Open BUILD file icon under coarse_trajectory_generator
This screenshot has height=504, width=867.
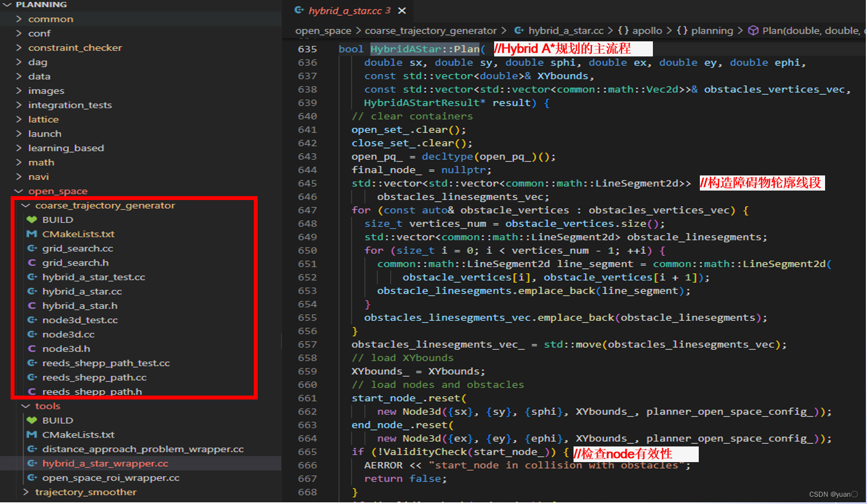32,220
